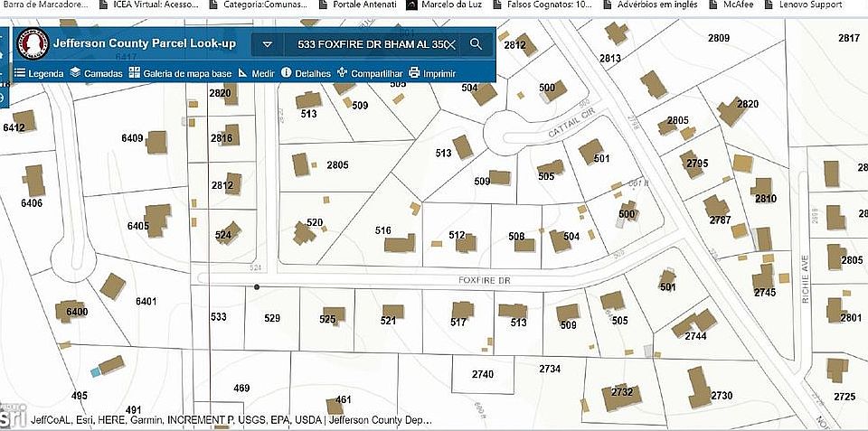Click the magnifier search button
Viewport: 868px width, 431px height.
click(476, 44)
